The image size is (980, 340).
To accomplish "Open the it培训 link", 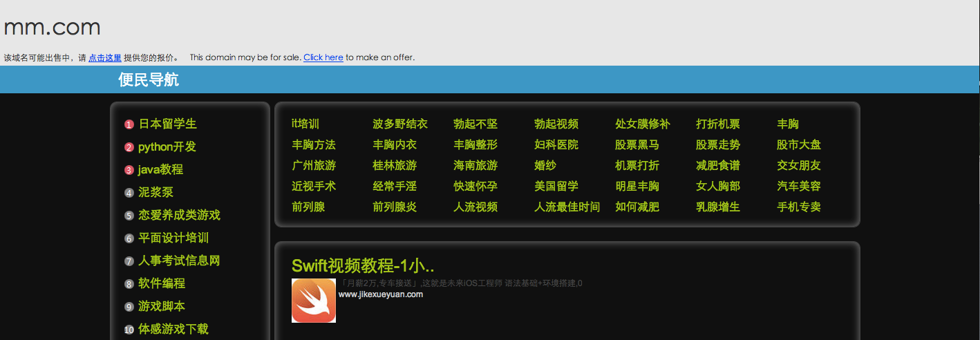I will pos(305,124).
